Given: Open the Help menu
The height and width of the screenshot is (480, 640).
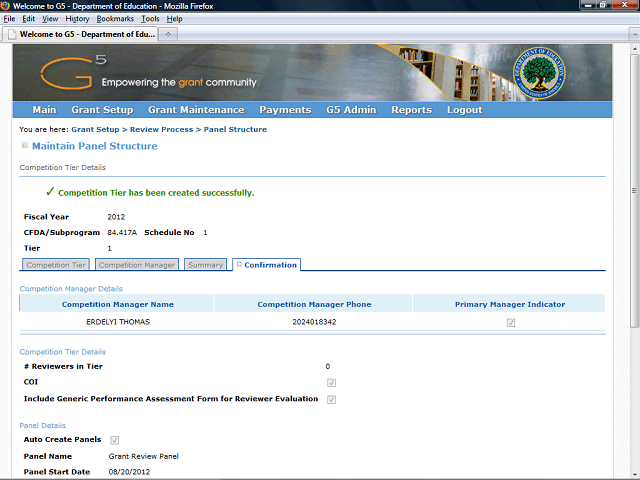Looking at the screenshot, I should click(x=174, y=19).
